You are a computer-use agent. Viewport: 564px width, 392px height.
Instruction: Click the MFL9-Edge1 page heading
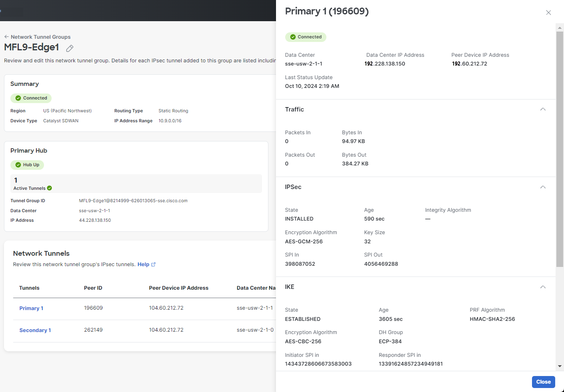(32, 47)
